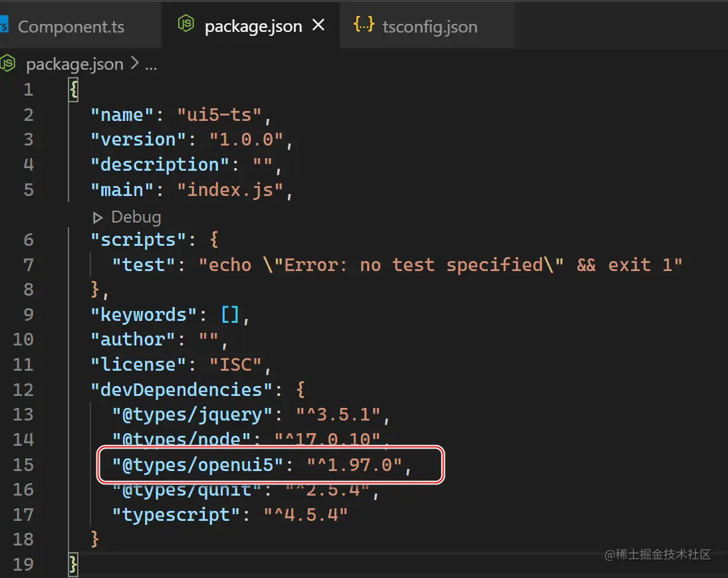Click the closing brace on line 19

pyautogui.click(x=73, y=565)
